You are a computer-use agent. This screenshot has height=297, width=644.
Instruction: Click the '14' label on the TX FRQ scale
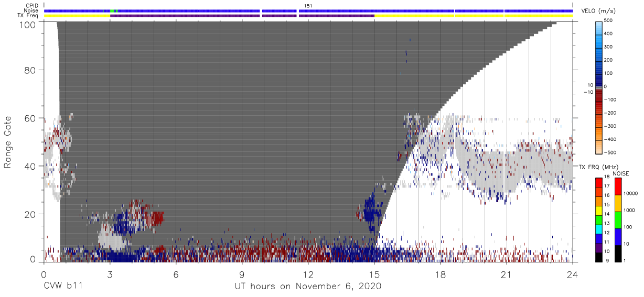click(x=608, y=215)
